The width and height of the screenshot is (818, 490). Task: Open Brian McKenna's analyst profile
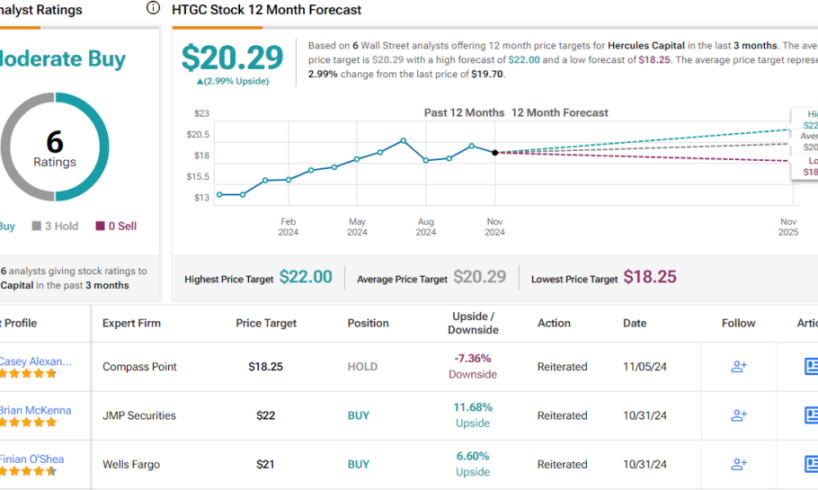click(35, 408)
